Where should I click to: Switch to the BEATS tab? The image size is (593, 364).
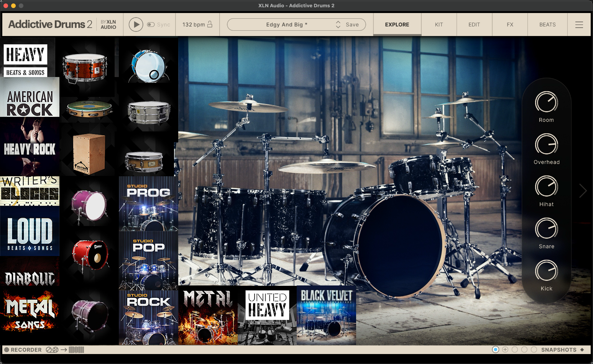pos(547,25)
